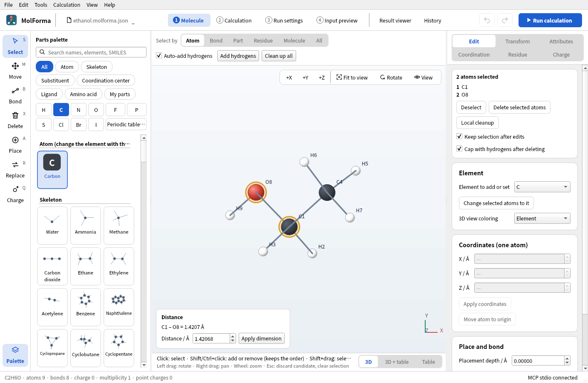
Task: Click the Rotate view button
Action: pos(391,77)
